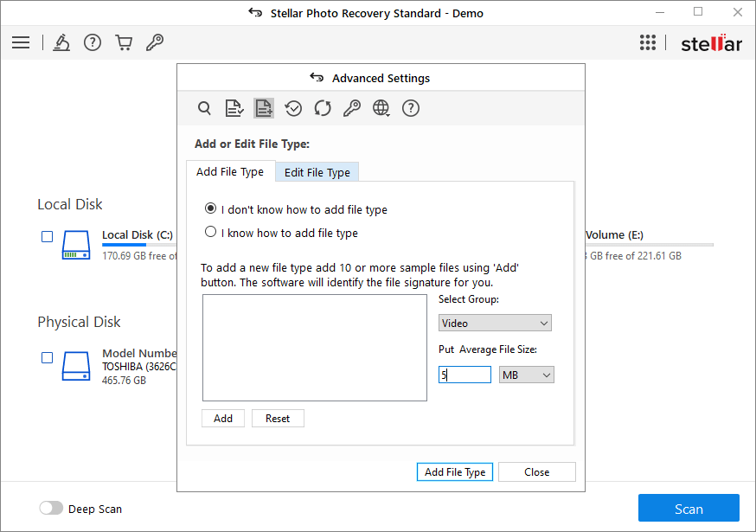Click '465.76 GB' physical disk size text
This screenshot has width=756, height=532.
coord(124,381)
